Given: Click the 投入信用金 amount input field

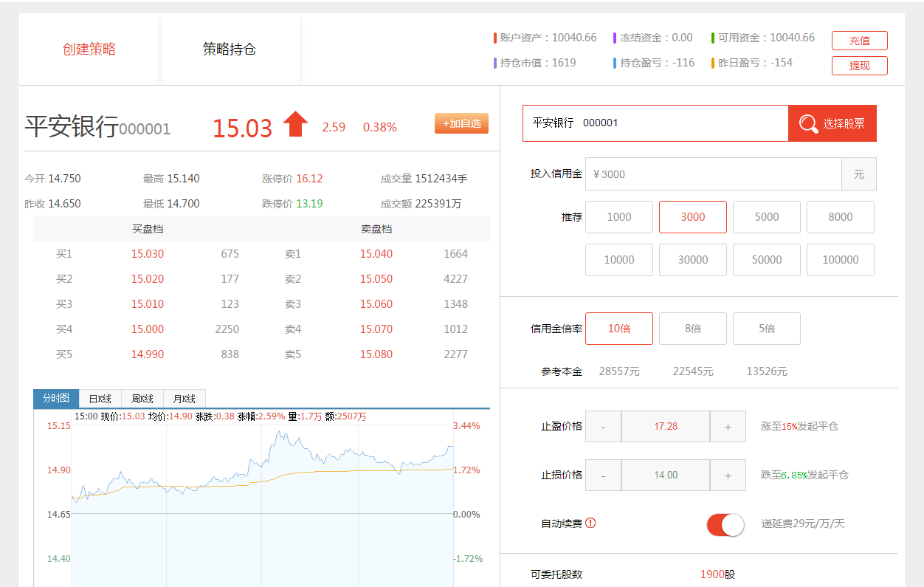Looking at the screenshot, I should (x=712, y=174).
